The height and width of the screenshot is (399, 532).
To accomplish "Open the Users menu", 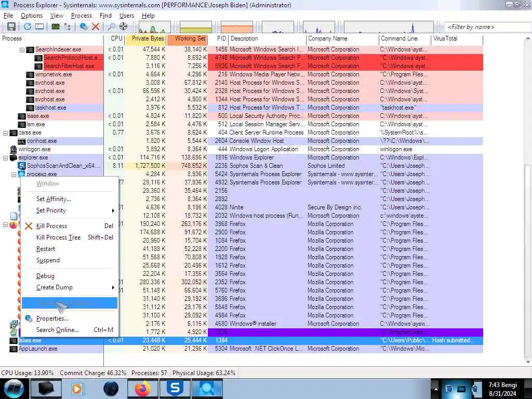I will click(x=127, y=16).
